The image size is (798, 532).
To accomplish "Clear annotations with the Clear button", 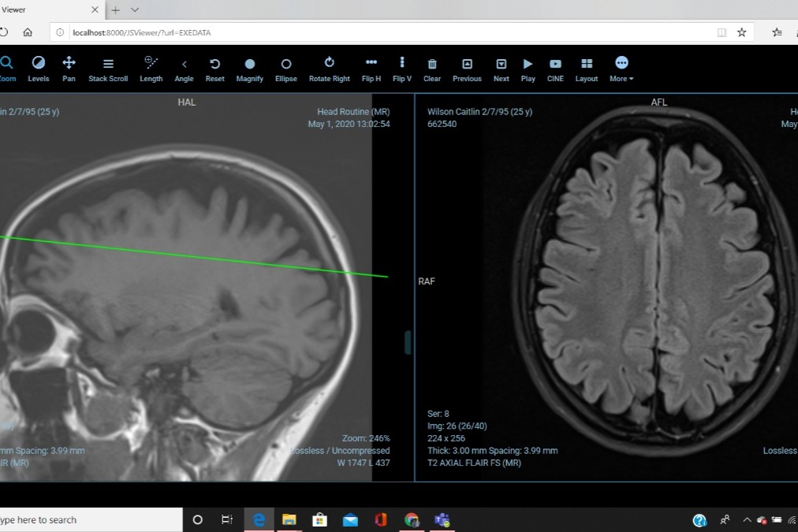I will 432,69.
